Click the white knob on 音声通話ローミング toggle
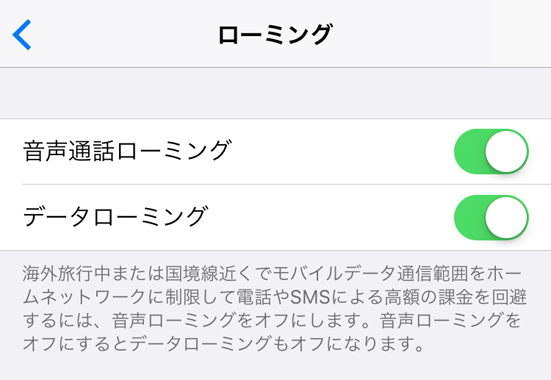The height and width of the screenshot is (380, 551). click(x=506, y=152)
